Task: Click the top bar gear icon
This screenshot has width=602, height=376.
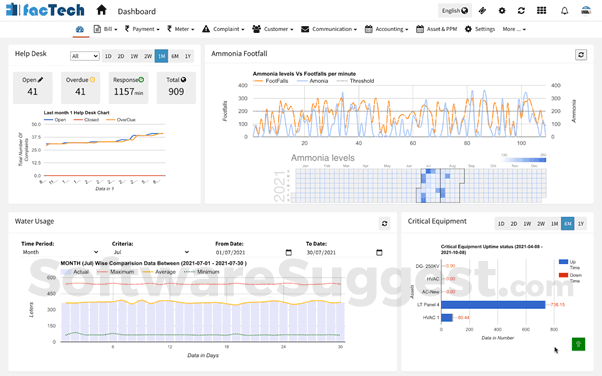Action: point(502,11)
